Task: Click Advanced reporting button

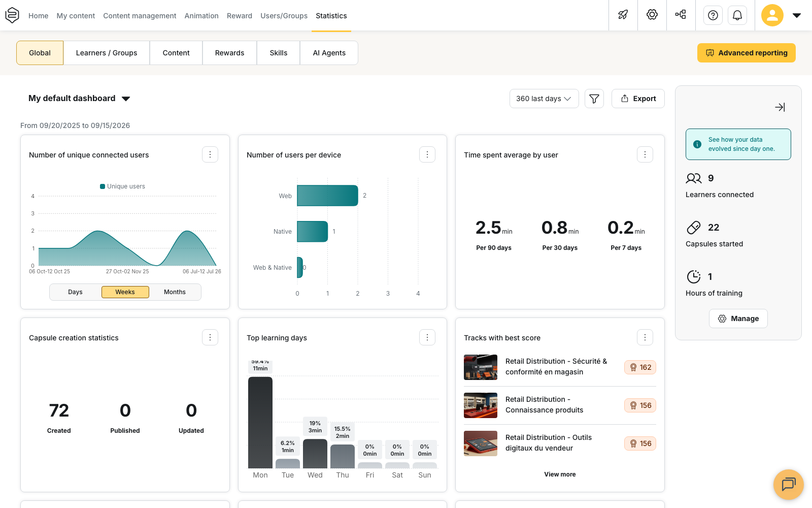Action: coord(747,53)
